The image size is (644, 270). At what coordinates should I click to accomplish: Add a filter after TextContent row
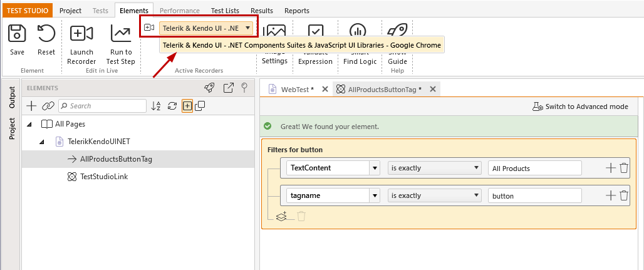point(611,168)
